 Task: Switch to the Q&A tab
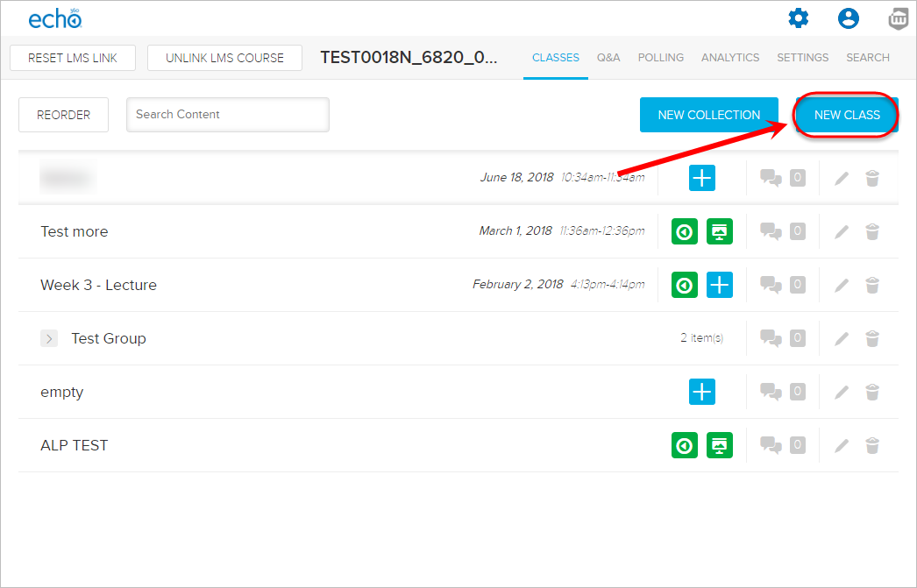[608, 58]
